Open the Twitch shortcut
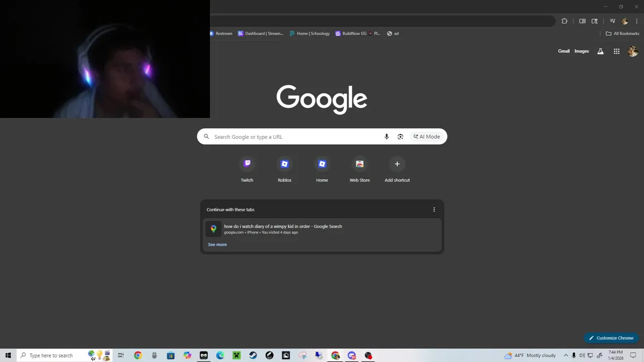Image resolution: width=644 pixels, height=362 pixels. [247, 170]
